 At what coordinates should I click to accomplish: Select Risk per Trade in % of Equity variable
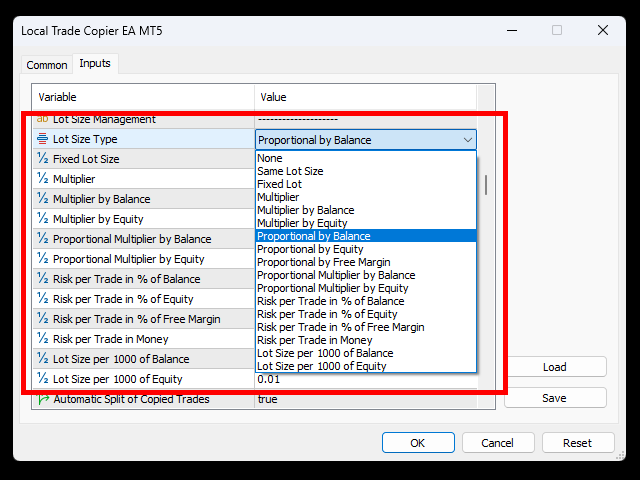click(x=123, y=299)
